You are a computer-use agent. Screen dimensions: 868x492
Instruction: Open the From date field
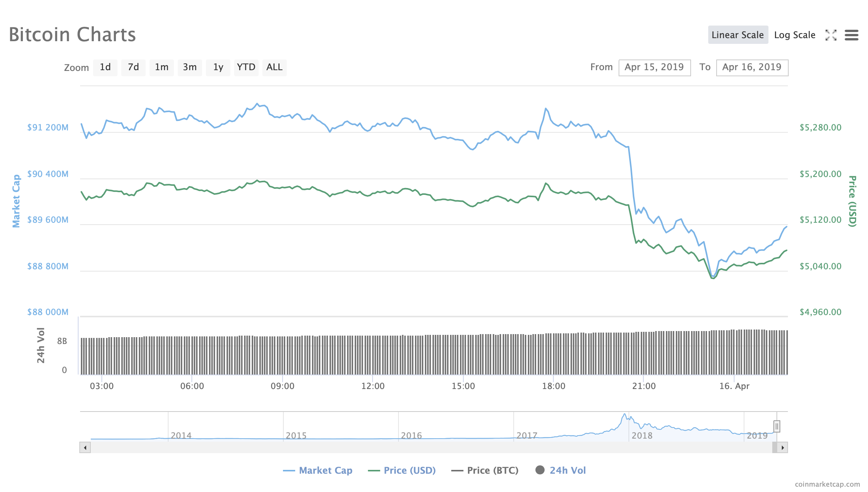[x=654, y=68]
